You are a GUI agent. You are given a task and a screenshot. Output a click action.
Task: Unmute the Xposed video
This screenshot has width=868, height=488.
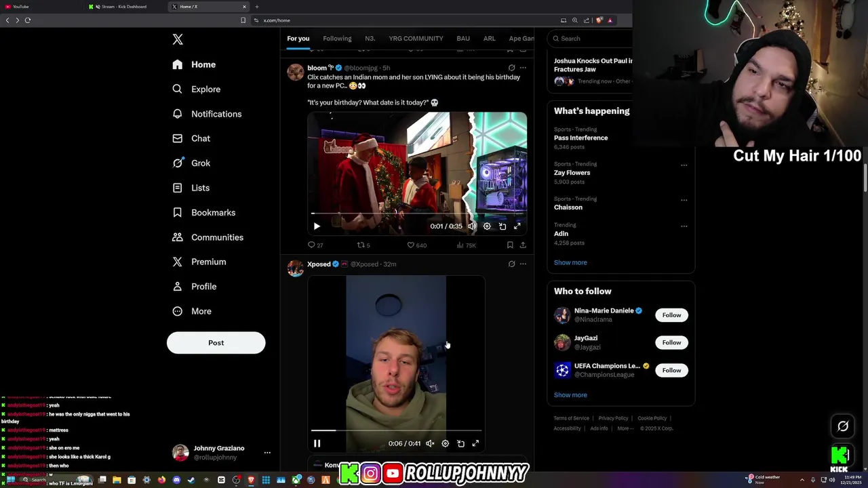430,443
